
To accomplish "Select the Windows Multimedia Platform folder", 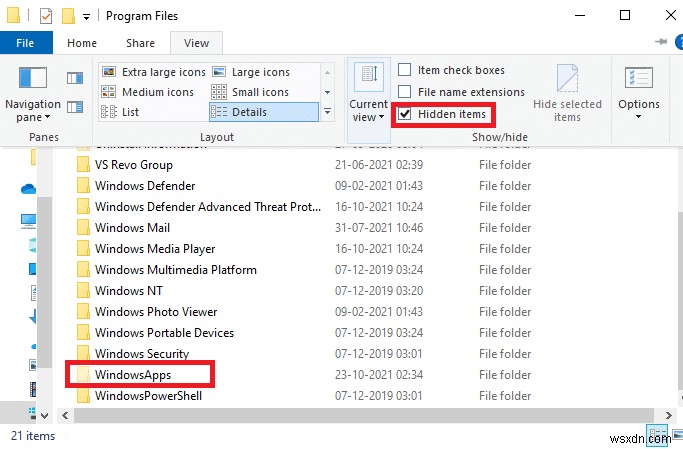I will [x=176, y=270].
